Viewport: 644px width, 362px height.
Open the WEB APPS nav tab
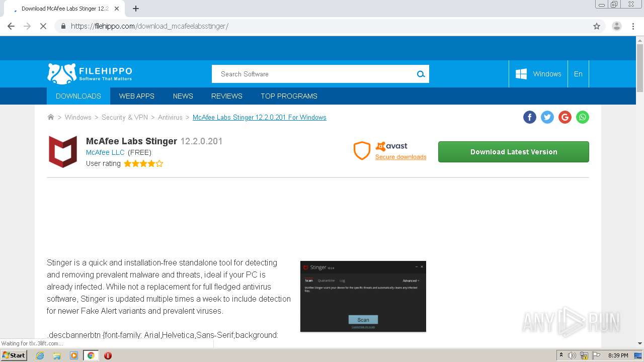coord(137,96)
